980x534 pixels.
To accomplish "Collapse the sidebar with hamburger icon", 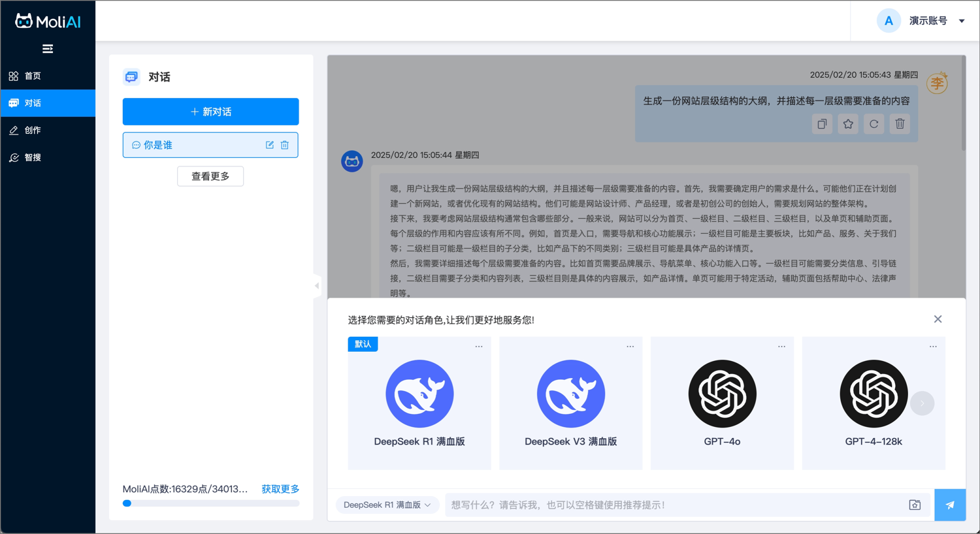I will coord(48,49).
